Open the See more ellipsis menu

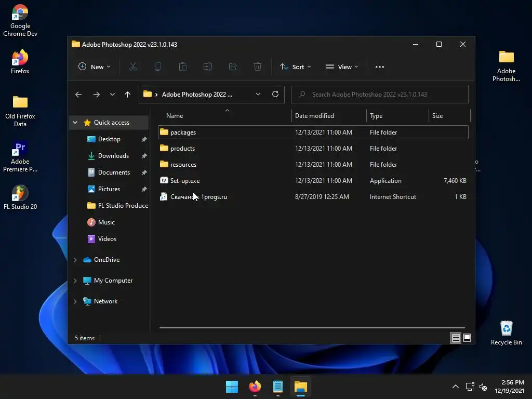coord(380,67)
